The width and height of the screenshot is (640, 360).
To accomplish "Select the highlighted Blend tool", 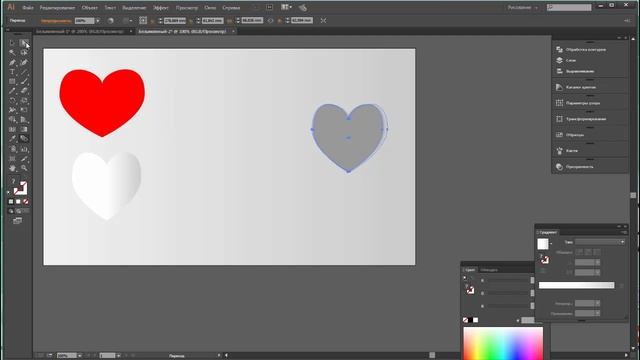I will 24,139.
